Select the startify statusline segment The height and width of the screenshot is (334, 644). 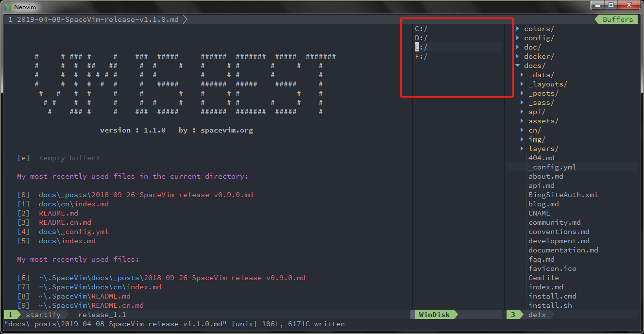pyautogui.click(x=43, y=315)
